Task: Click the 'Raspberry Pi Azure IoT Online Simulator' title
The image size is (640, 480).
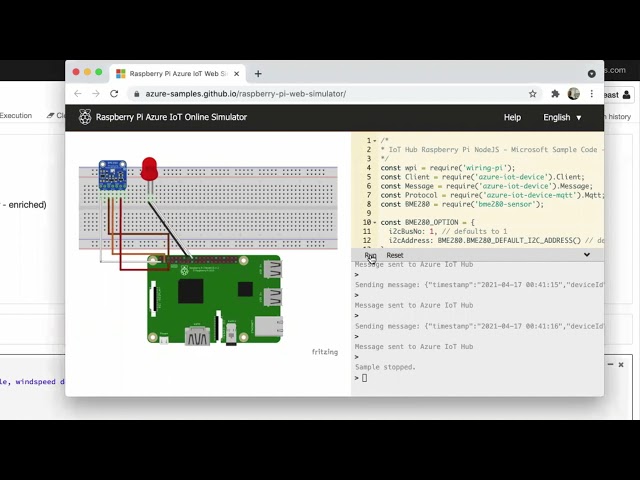Action: pyautogui.click(x=171, y=117)
